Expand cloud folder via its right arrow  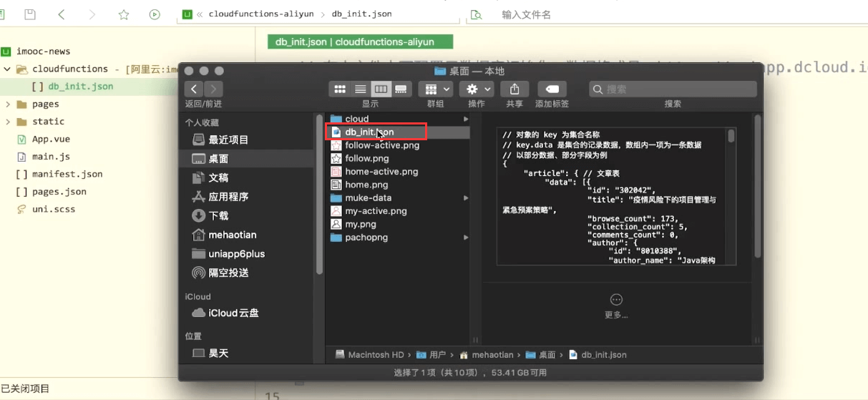tap(466, 119)
